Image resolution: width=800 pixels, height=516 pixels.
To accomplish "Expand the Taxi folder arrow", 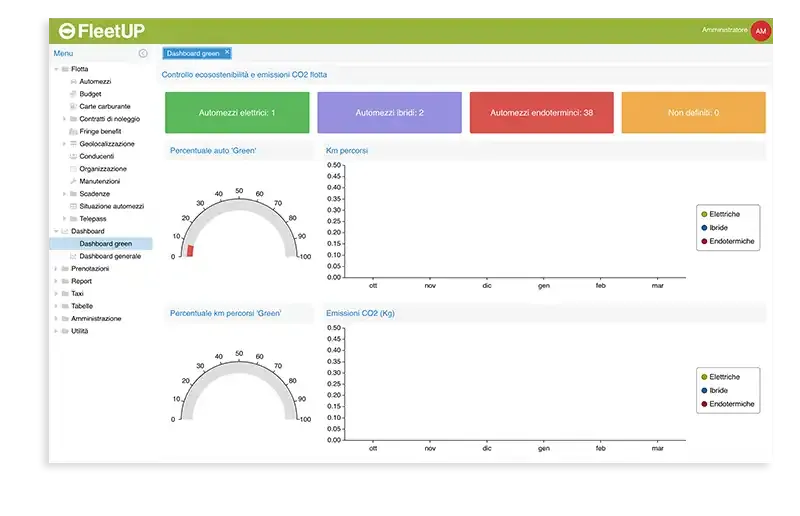I will click(56, 293).
